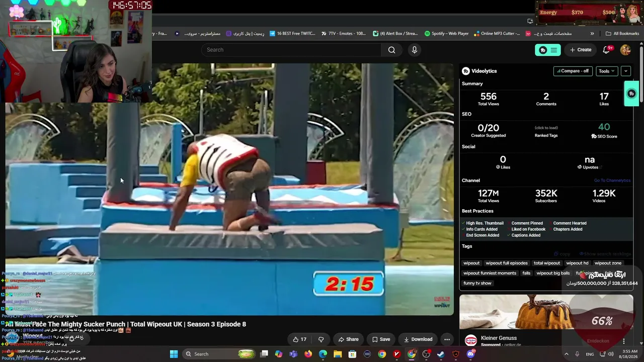Click the 40 SEO Score value
The height and width of the screenshot is (362, 644).
point(604,127)
